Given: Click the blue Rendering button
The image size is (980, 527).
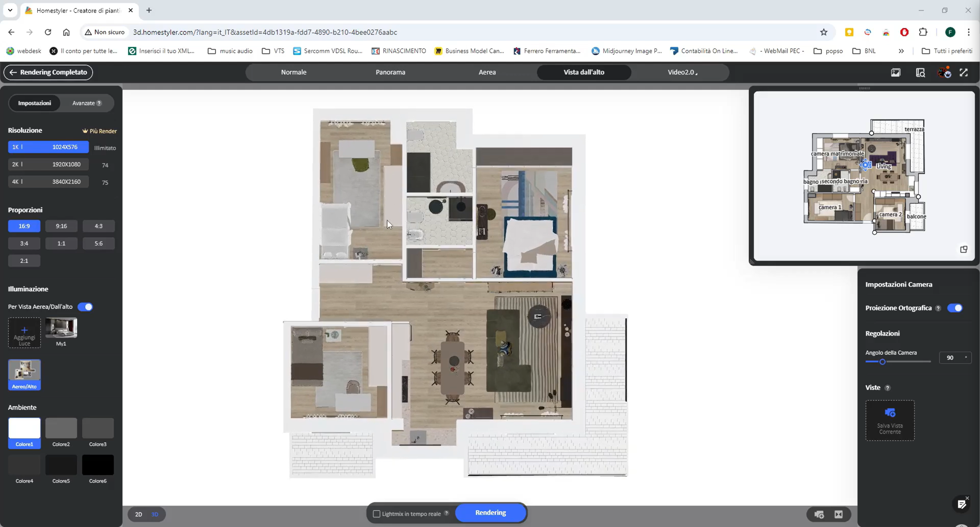Looking at the screenshot, I should (x=490, y=513).
